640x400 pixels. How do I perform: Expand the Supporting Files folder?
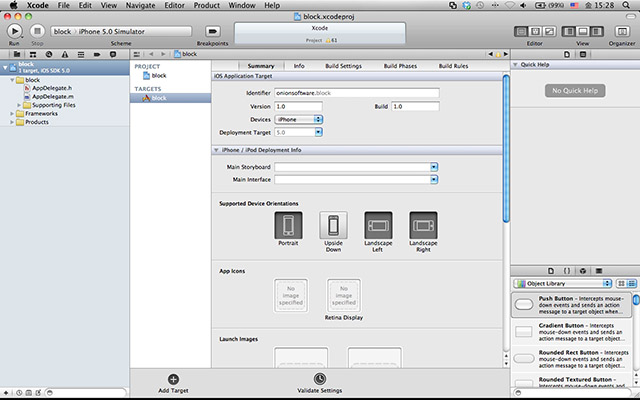point(19,105)
